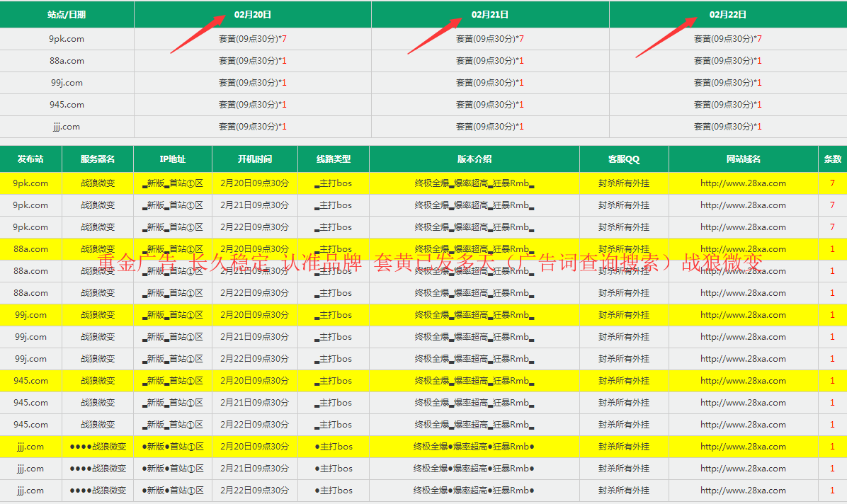
Task: Click the red arrow pointing at 02月20日
Action: point(204,32)
